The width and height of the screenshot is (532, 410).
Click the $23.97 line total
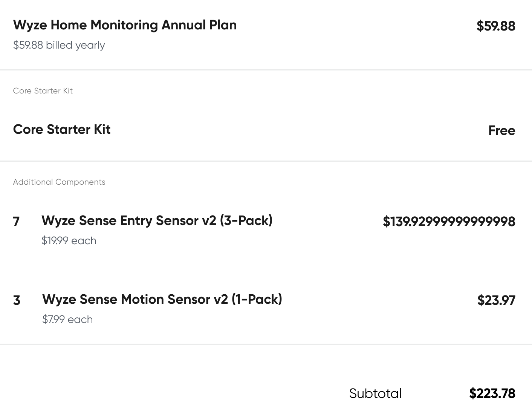[x=496, y=300]
